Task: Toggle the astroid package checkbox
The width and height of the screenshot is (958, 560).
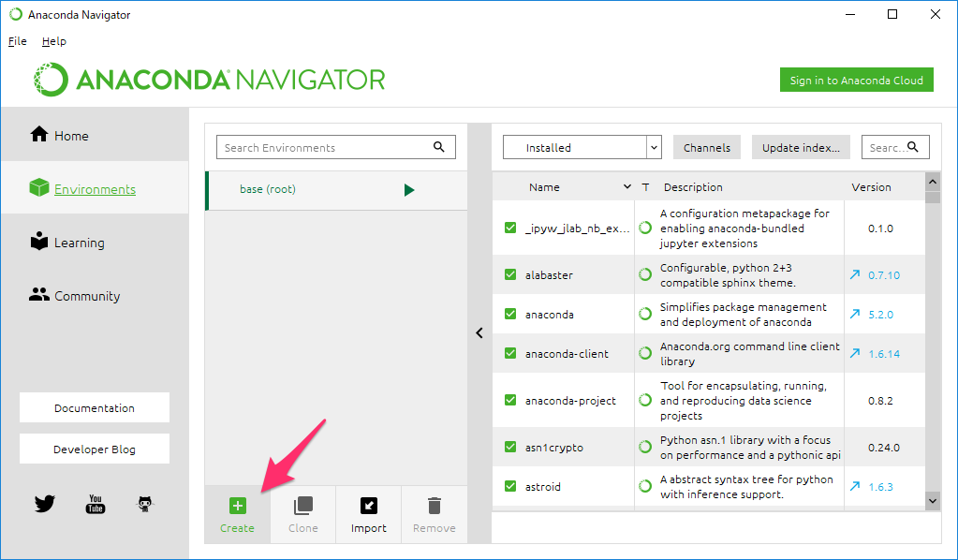Action: 510,487
